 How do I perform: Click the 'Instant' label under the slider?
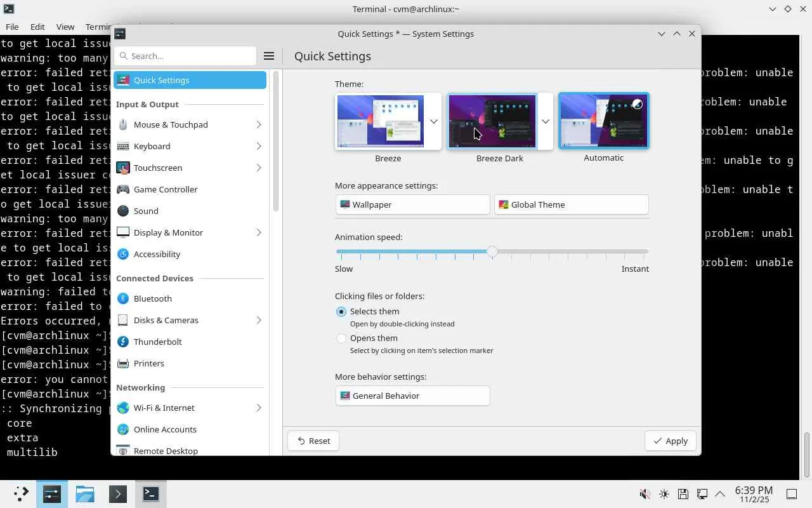[635, 269]
